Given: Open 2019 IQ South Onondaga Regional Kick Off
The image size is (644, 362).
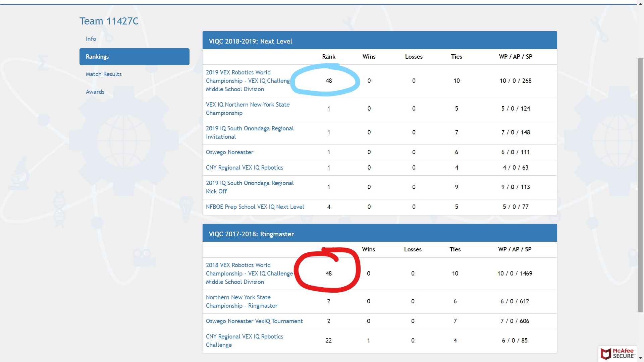Looking at the screenshot, I should coord(250,187).
